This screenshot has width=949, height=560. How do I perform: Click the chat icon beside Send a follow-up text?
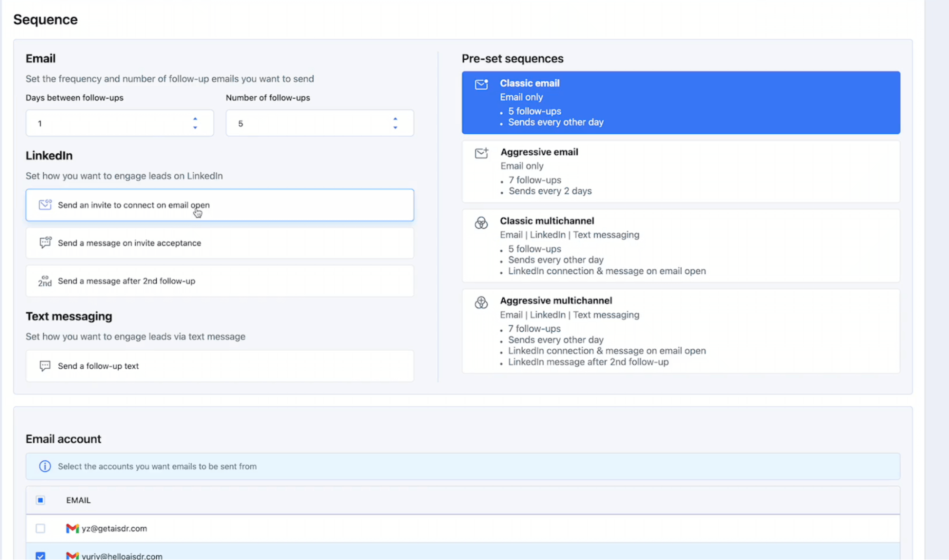[x=45, y=365]
